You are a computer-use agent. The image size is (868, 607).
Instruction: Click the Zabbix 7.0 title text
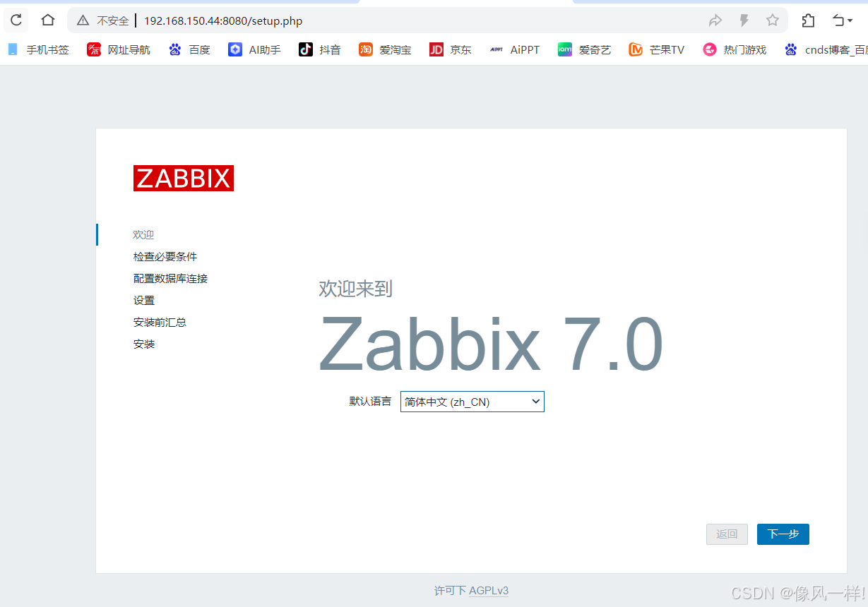(x=491, y=344)
